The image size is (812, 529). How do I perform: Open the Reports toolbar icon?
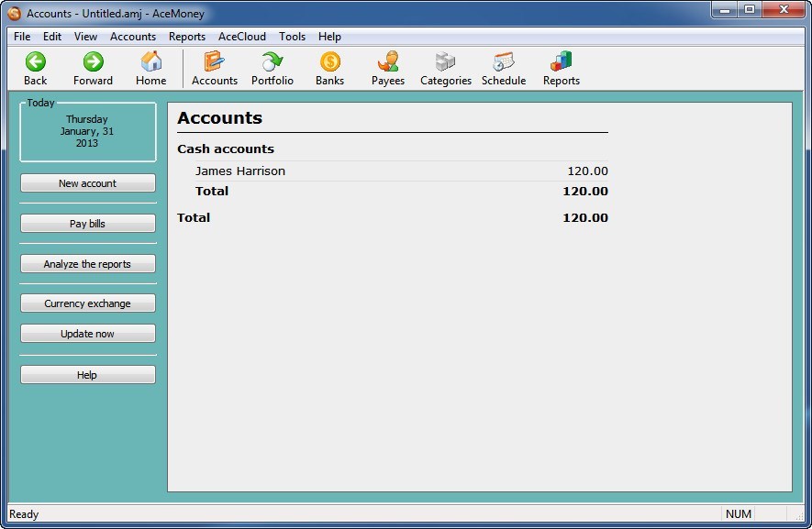(x=561, y=68)
